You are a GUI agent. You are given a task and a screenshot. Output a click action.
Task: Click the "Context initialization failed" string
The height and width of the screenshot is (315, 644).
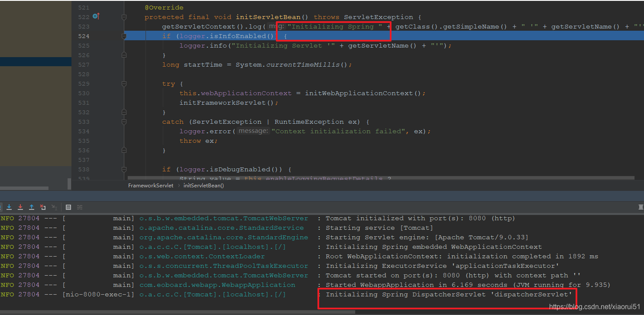click(x=339, y=131)
